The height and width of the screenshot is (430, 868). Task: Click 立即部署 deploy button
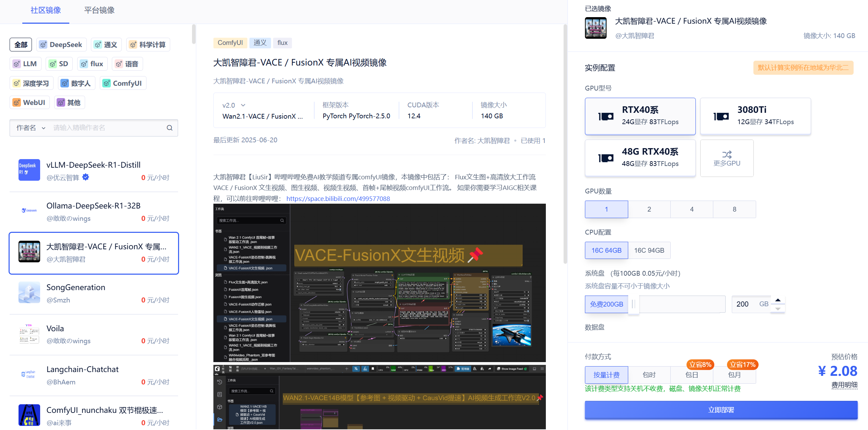point(721,410)
